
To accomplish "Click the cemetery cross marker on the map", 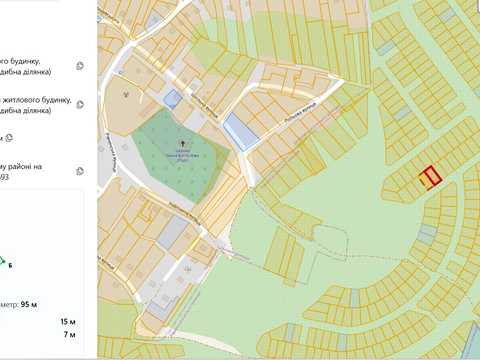I will [183, 144].
